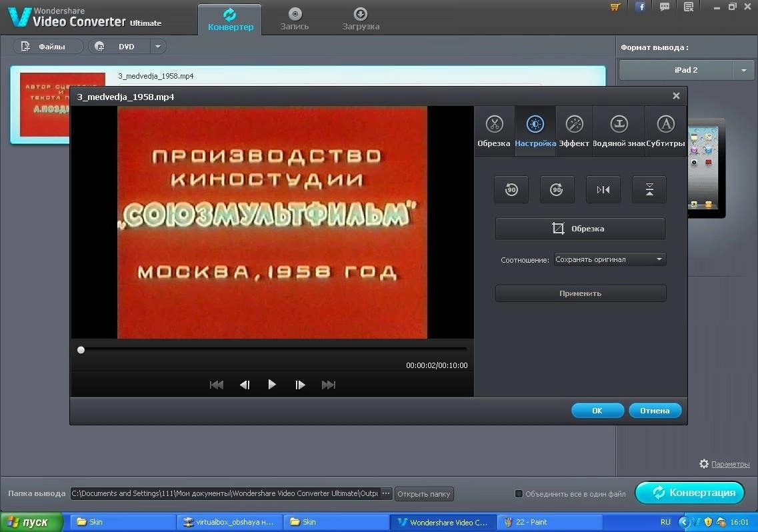758x532 pixels.
Task: Expand the DVD button dropdown arrow
Action: click(157, 47)
